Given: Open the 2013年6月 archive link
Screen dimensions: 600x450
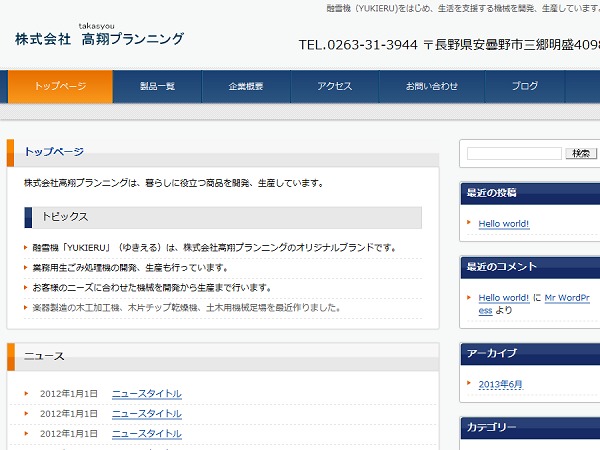Looking at the screenshot, I should (500, 384).
